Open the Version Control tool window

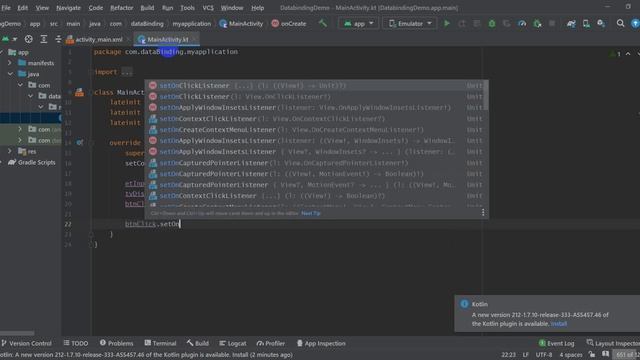click(27, 343)
